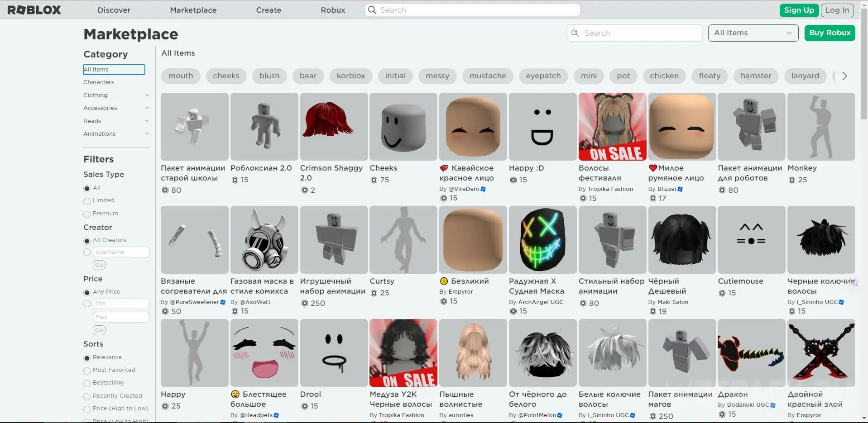The width and height of the screenshot is (868, 423).
Task: Open the Cutiemouse face thumbnail
Action: 751,240
